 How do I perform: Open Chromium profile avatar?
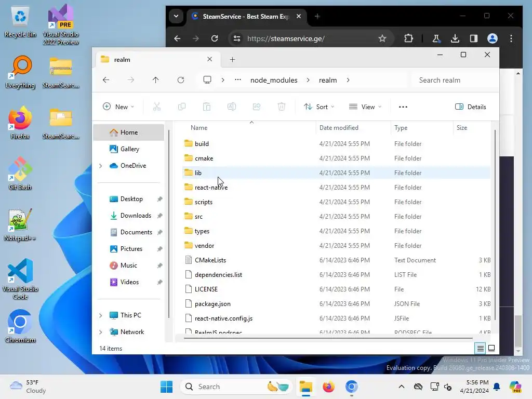493,38
